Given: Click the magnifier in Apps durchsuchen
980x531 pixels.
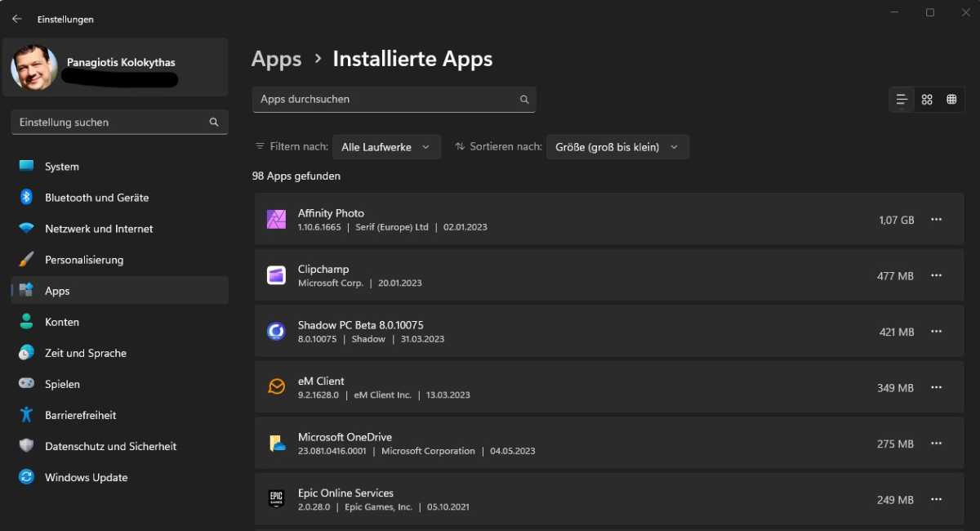Looking at the screenshot, I should [524, 99].
